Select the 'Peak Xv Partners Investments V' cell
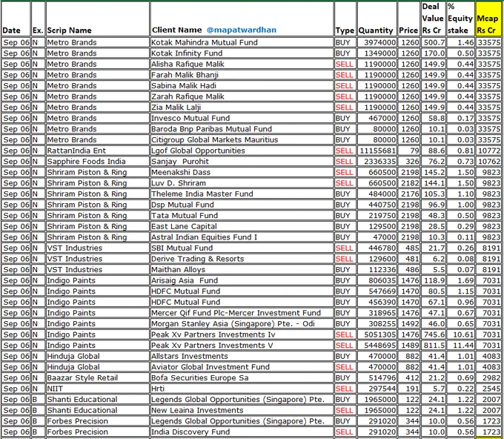 (242, 346)
